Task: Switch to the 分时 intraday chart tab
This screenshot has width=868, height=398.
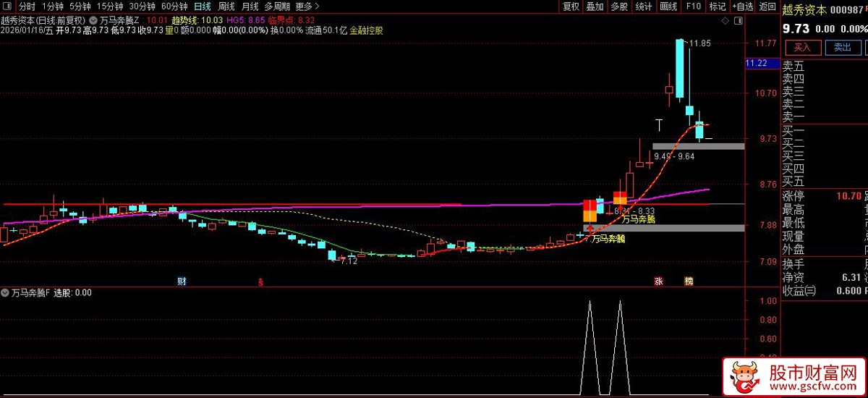Action: point(27,7)
